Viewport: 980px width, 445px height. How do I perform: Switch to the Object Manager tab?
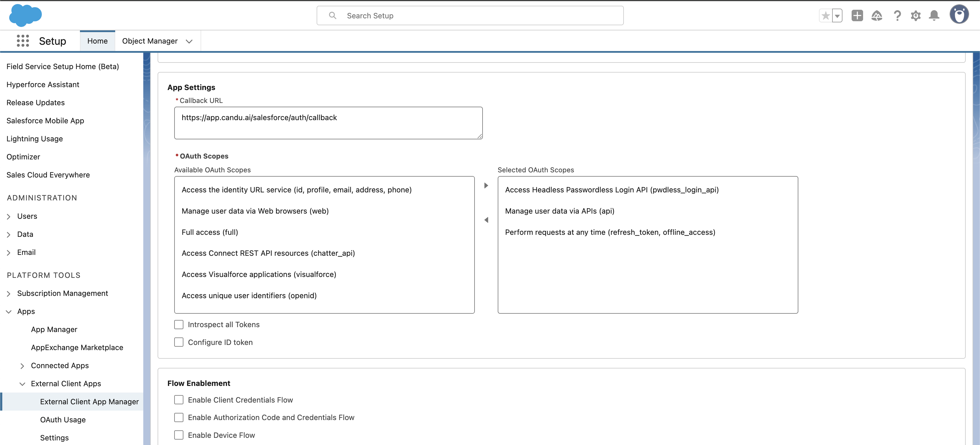point(150,41)
